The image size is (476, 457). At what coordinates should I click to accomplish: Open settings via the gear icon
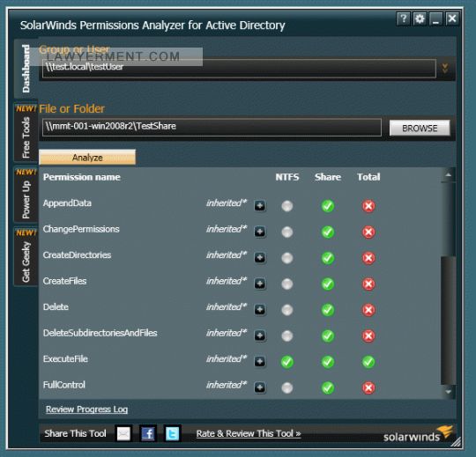coord(420,18)
